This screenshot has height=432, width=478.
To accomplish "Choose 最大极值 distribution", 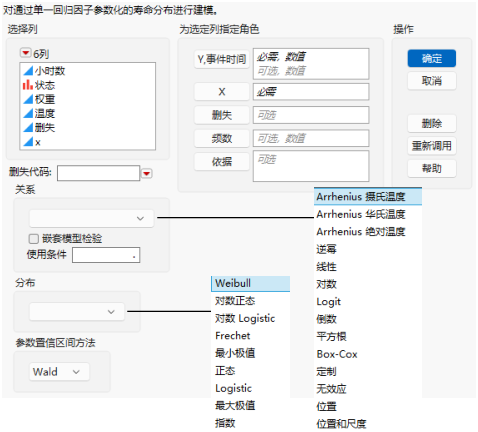I will click(x=251, y=406).
